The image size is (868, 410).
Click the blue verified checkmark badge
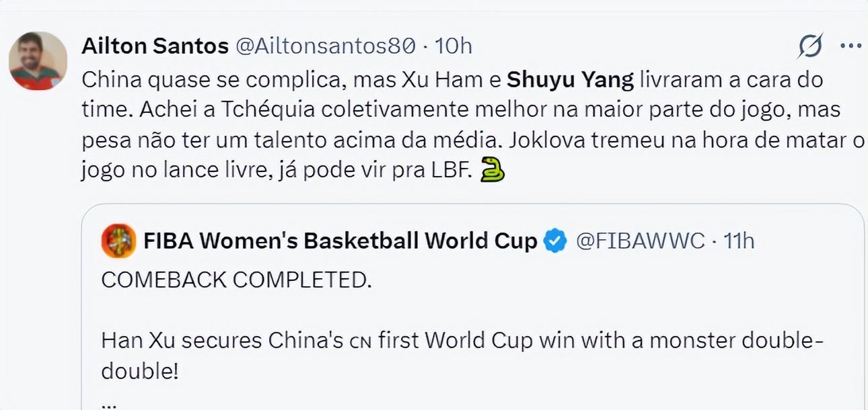(555, 241)
